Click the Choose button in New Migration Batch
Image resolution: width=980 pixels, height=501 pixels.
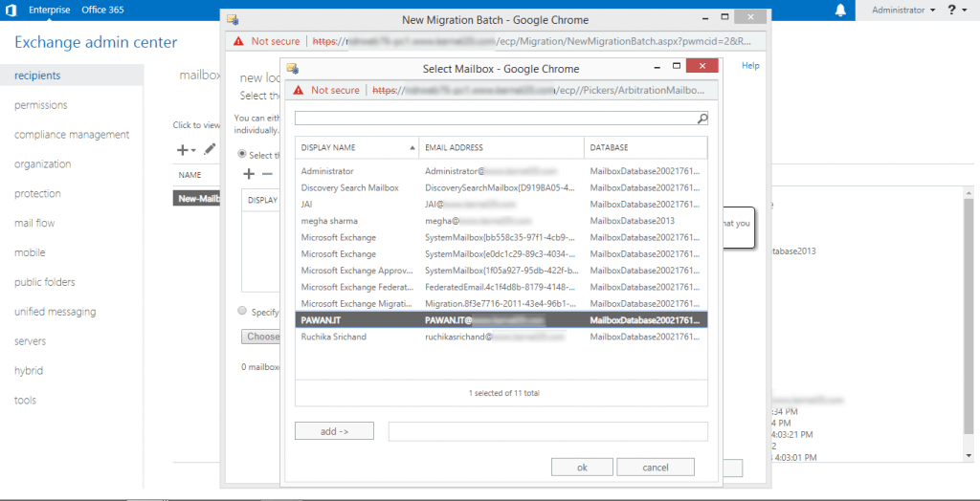pos(260,337)
